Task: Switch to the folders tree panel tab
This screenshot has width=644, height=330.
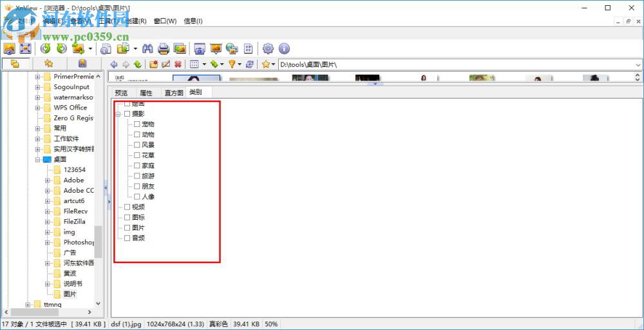Action: click(15, 64)
